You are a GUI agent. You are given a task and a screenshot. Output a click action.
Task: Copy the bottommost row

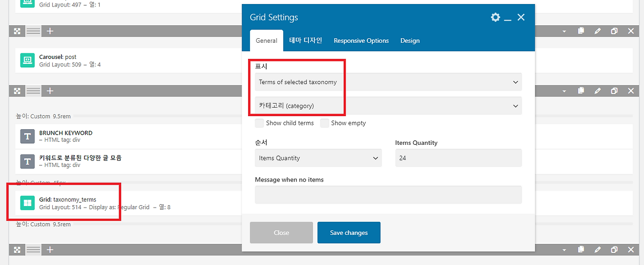pyautogui.click(x=581, y=249)
